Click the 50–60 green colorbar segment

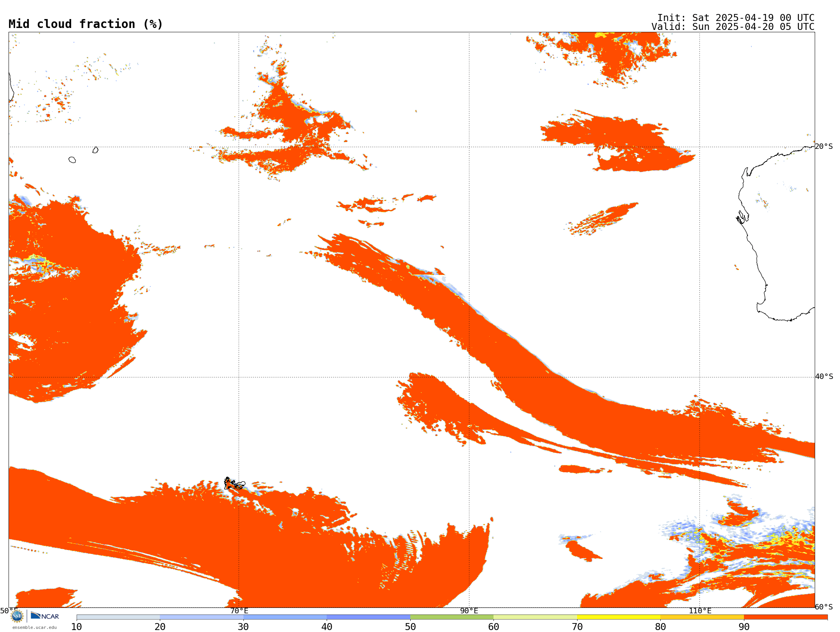point(452,617)
